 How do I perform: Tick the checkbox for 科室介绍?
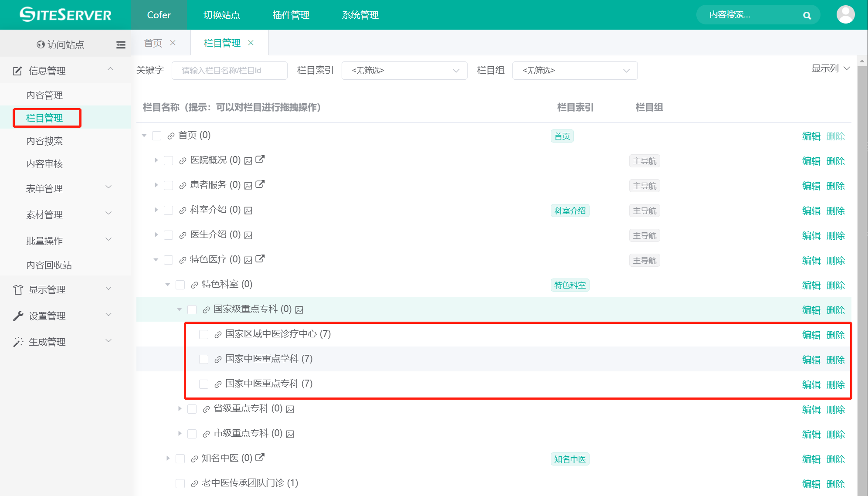(x=169, y=211)
